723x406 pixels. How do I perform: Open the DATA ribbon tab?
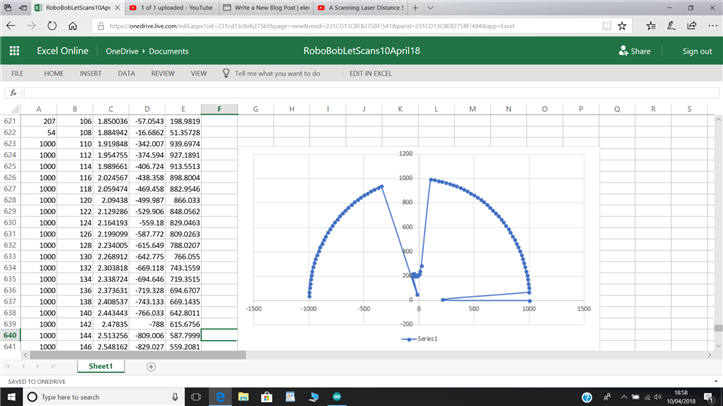coord(126,73)
